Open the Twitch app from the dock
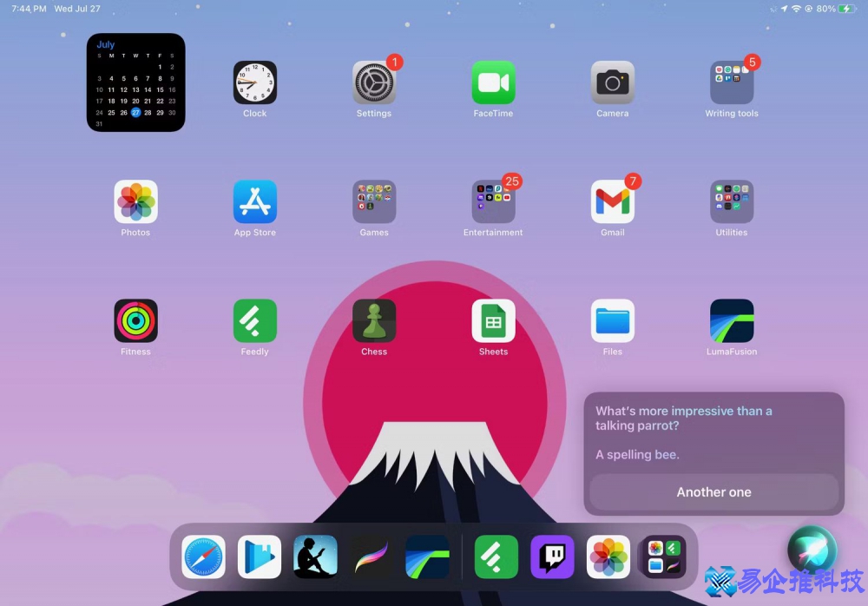This screenshot has height=606, width=868. point(551,557)
